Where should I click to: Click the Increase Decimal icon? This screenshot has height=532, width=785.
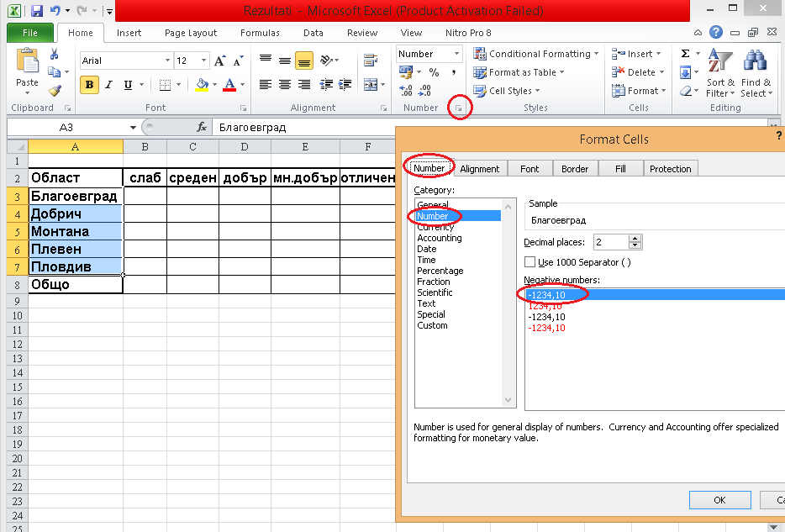(x=406, y=92)
